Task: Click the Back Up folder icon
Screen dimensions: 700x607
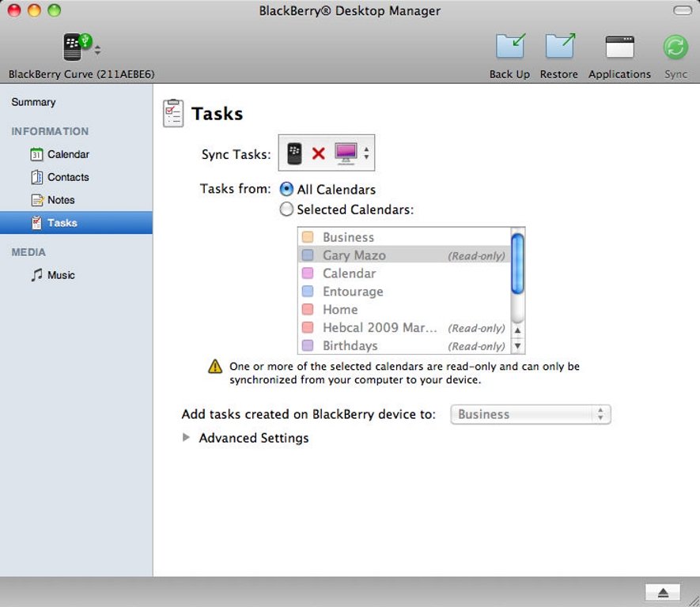Action: (x=510, y=46)
